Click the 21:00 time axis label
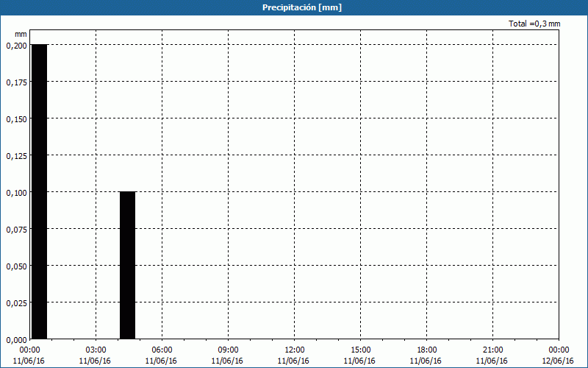 pos(492,350)
